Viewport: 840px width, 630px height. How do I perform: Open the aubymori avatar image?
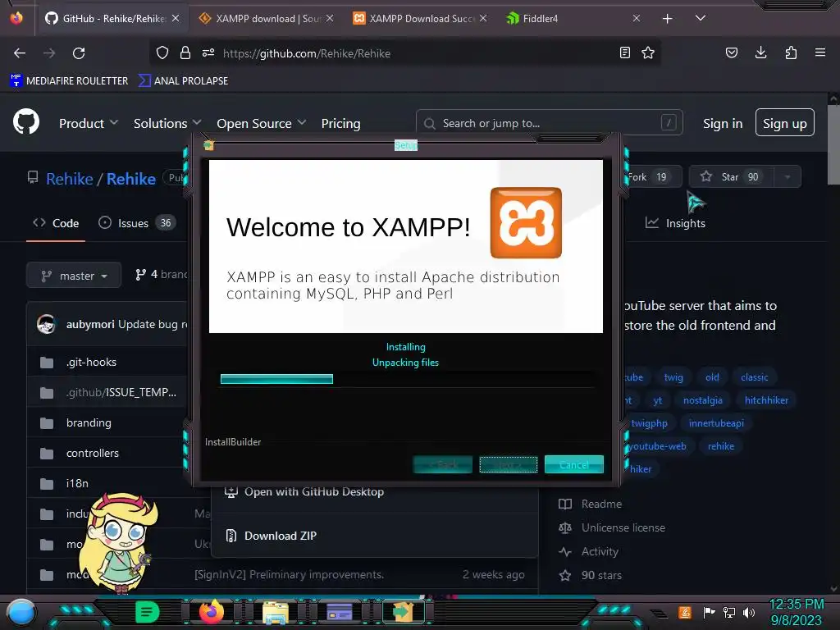[x=46, y=324]
